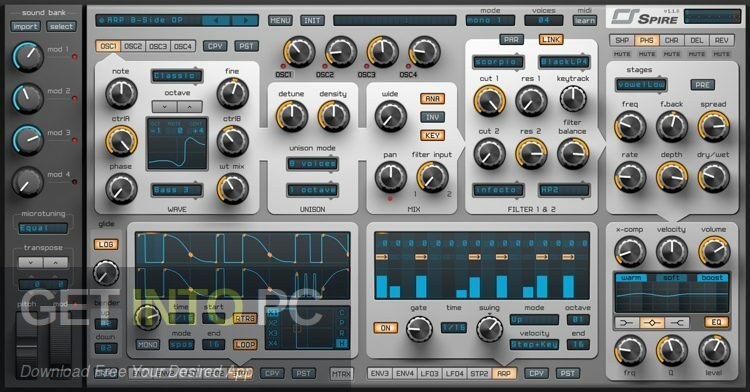Open the 8 voices unison mode dropdown
750x392 pixels.
pyautogui.click(x=312, y=163)
